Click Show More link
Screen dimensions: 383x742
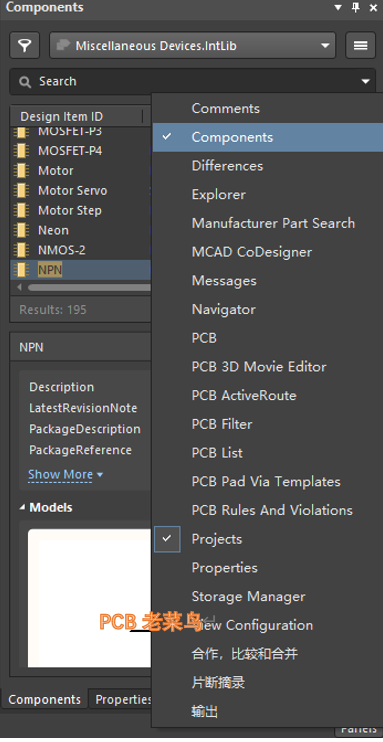click(x=65, y=474)
